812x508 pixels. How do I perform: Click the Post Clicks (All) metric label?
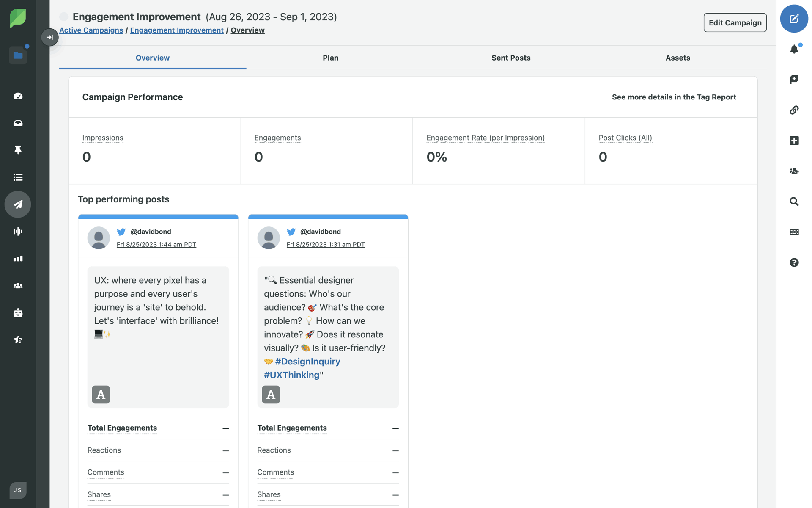point(625,138)
